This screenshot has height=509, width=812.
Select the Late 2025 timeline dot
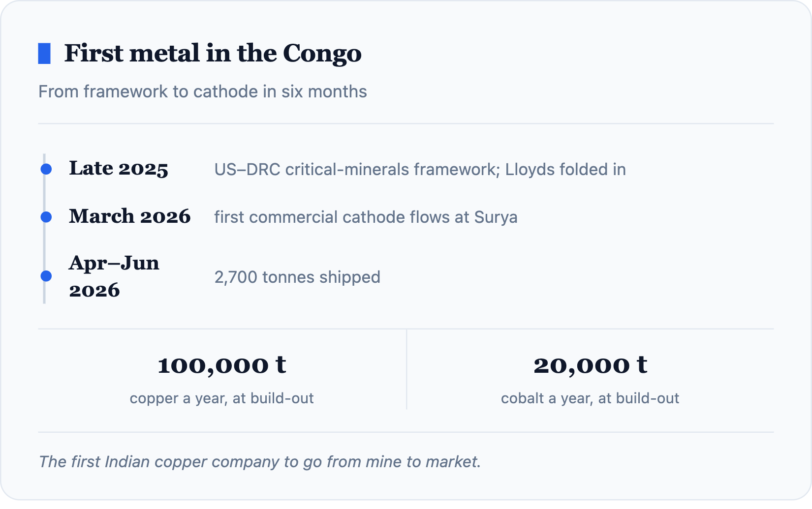pyautogui.click(x=46, y=169)
